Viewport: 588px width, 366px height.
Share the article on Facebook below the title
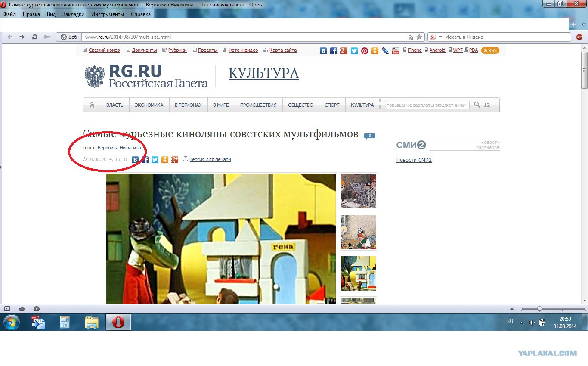[145, 160]
